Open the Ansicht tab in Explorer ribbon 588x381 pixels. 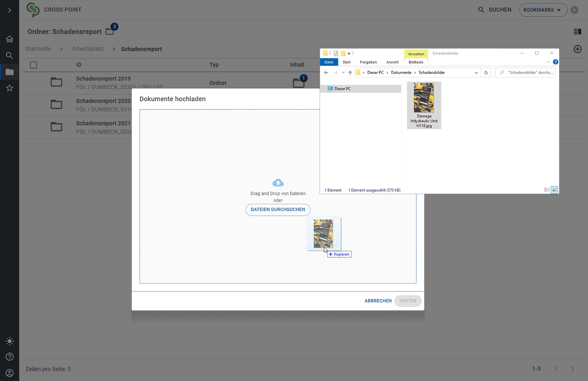(392, 62)
